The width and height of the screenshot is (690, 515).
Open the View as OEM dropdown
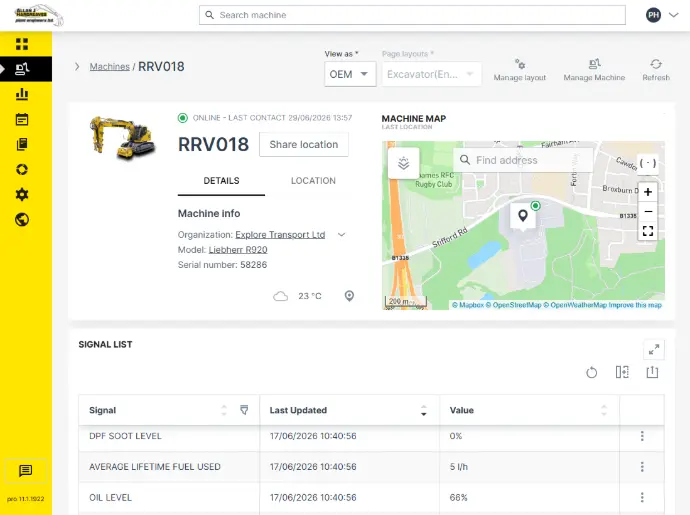pyautogui.click(x=350, y=74)
